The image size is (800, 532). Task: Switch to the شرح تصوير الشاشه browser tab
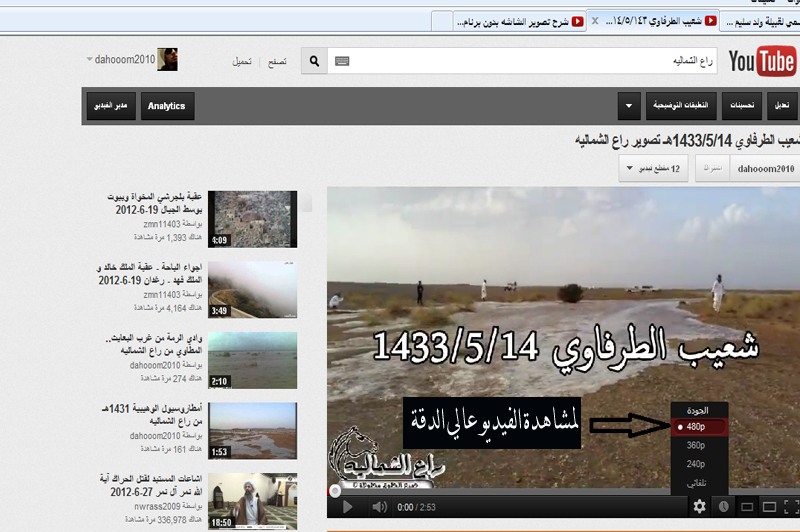[x=520, y=21]
